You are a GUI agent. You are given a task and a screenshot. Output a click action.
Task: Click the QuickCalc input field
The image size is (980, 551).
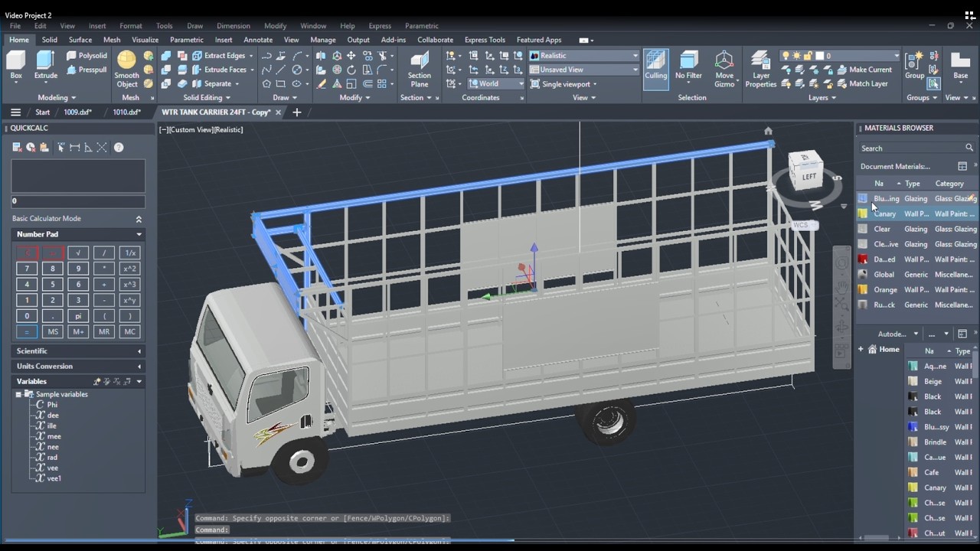tap(77, 201)
